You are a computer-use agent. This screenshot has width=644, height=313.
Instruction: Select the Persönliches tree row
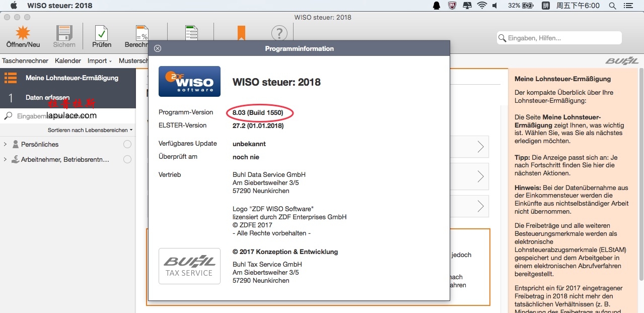[67, 144]
